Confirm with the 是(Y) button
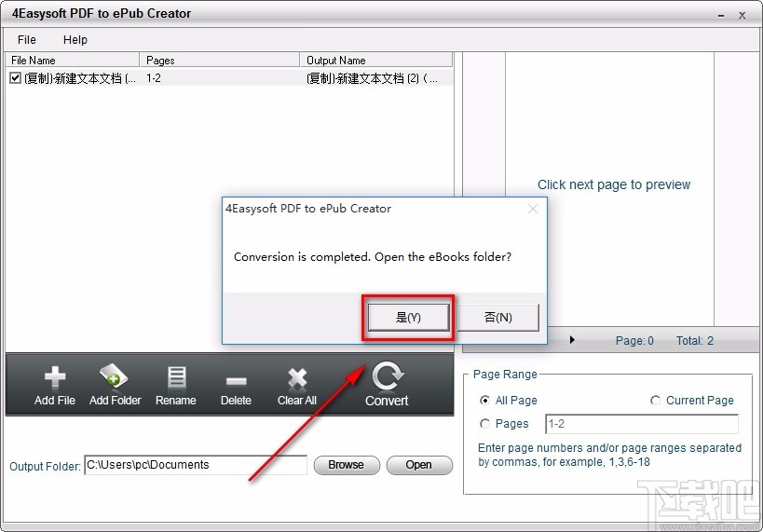 408,318
